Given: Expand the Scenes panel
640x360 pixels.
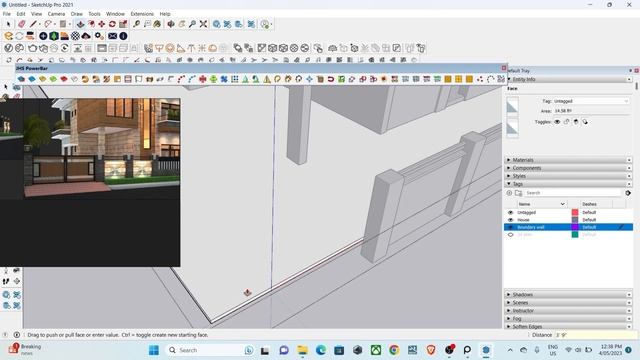Looking at the screenshot, I should 569,302.
